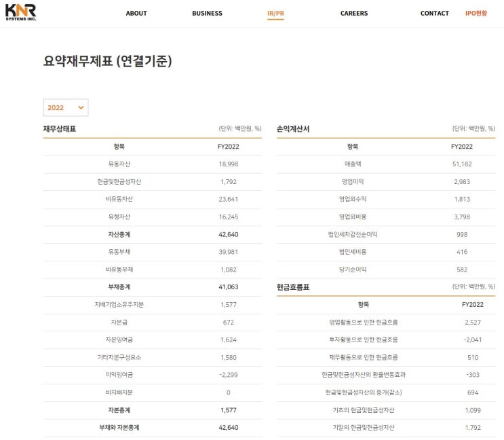
Task: Click the 유형자산 value 16,245
Action: pyautogui.click(x=229, y=217)
